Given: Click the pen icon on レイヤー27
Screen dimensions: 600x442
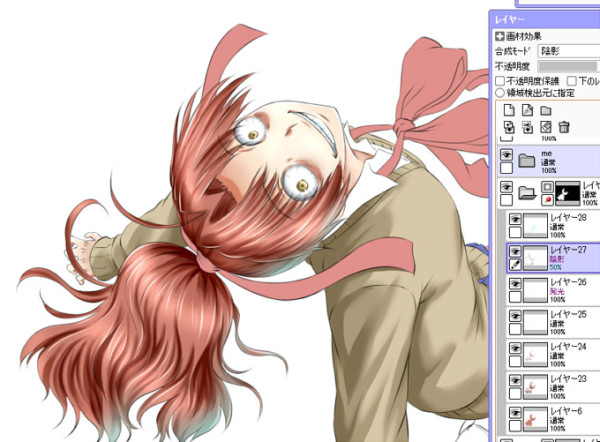Looking at the screenshot, I should tap(515, 264).
